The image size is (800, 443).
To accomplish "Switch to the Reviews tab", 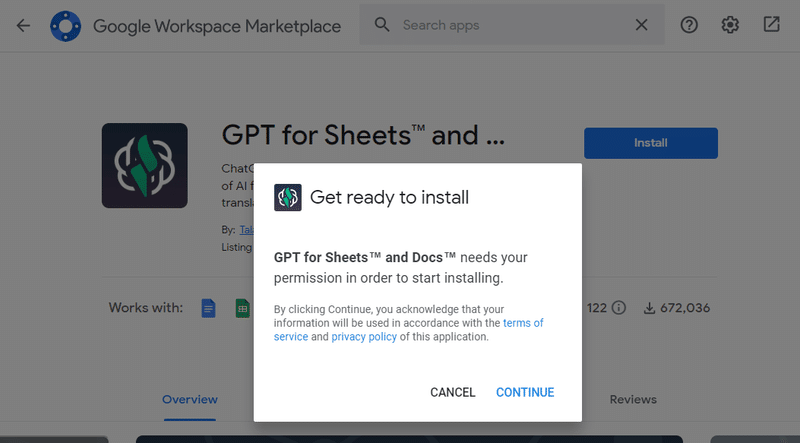I will 633,400.
